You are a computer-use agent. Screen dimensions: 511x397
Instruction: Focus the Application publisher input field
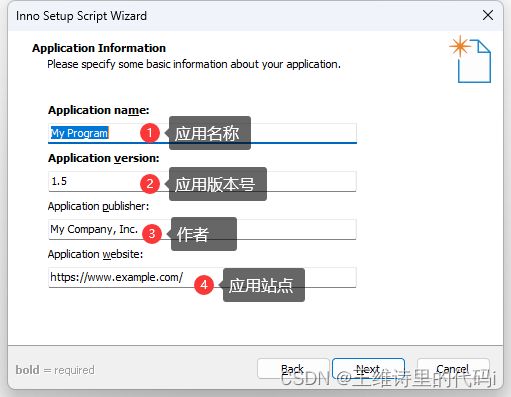pyautogui.click(x=202, y=229)
